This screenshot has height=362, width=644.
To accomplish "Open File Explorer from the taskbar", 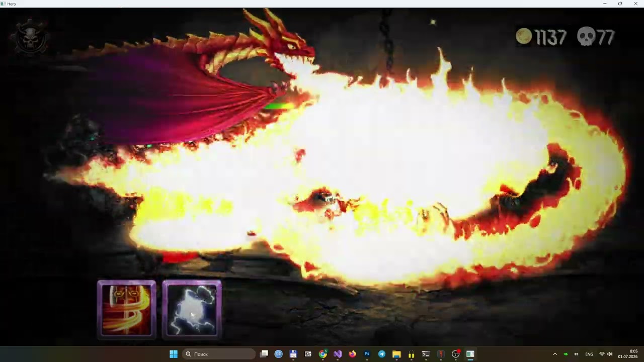I will [396, 354].
